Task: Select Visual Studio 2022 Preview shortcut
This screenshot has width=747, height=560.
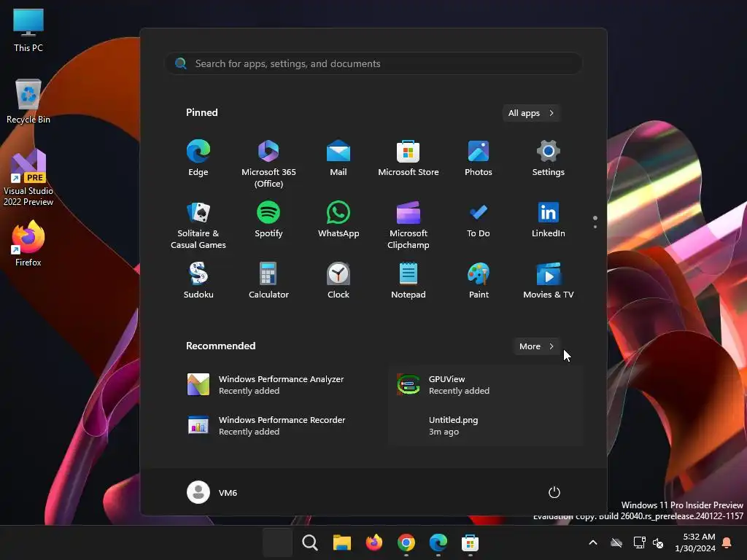Action: pos(28,177)
